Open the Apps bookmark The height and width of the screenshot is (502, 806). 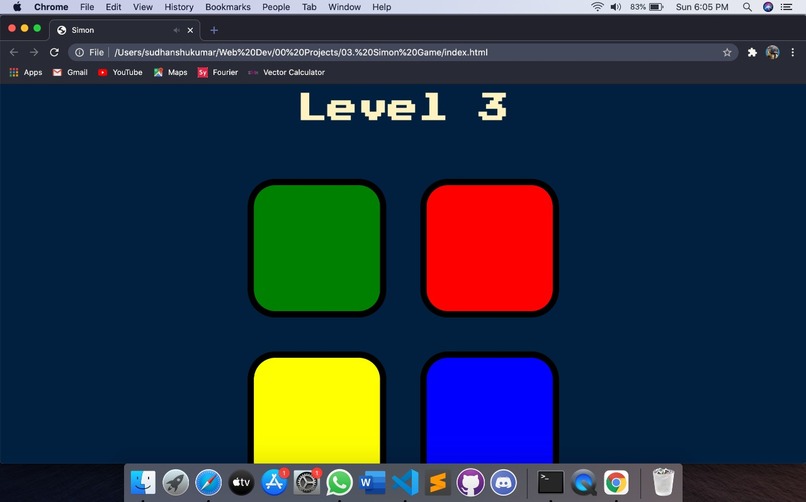click(26, 72)
